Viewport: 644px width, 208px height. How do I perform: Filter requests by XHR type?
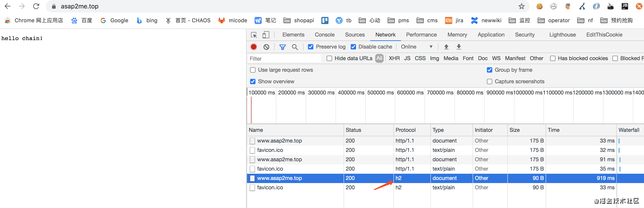coord(394,58)
